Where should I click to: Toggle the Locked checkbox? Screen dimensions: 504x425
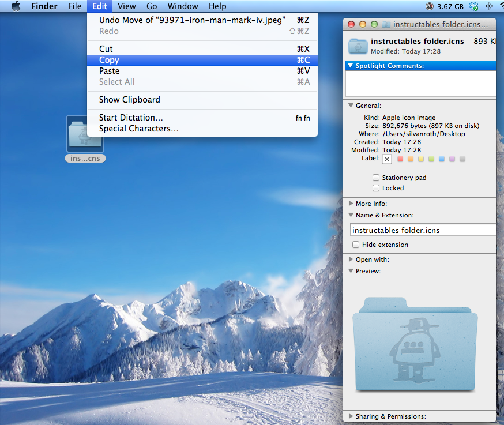tap(376, 188)
